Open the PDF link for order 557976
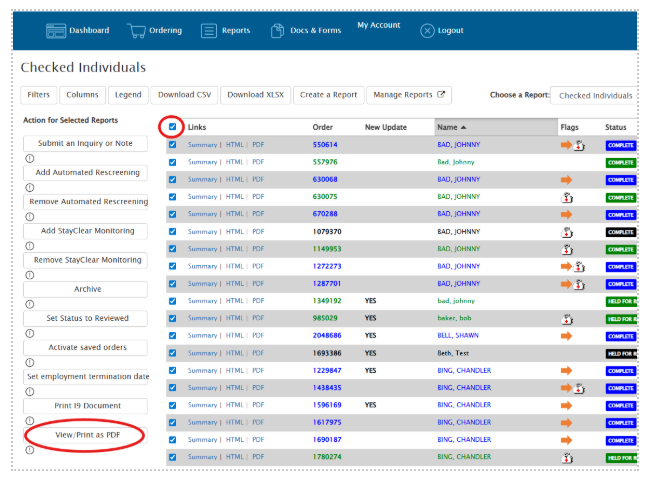The width and height of the screenshot is (654, 481). coord(258,162)
